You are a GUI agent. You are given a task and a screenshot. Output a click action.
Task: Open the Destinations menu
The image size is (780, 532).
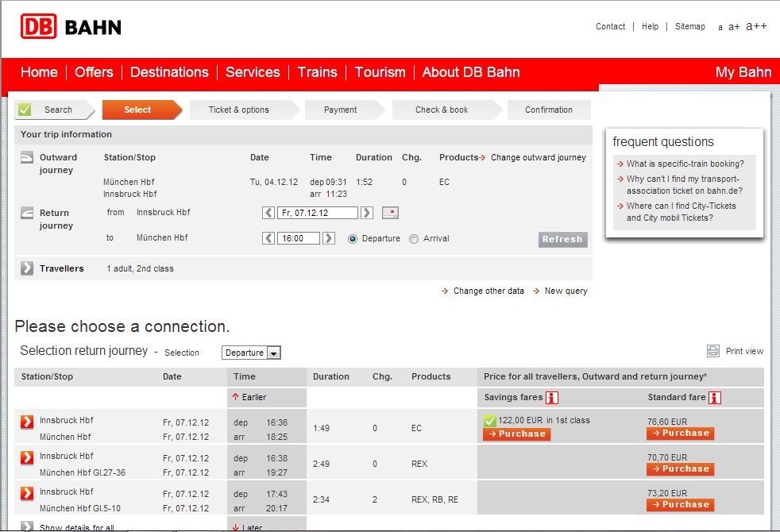click(169, 72)
